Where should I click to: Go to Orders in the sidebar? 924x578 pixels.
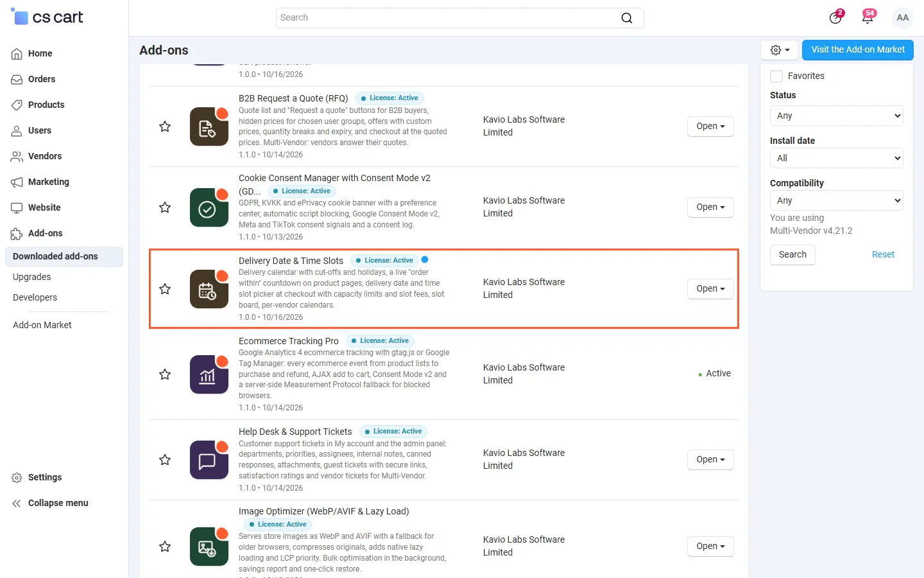(x=42, y=79)
